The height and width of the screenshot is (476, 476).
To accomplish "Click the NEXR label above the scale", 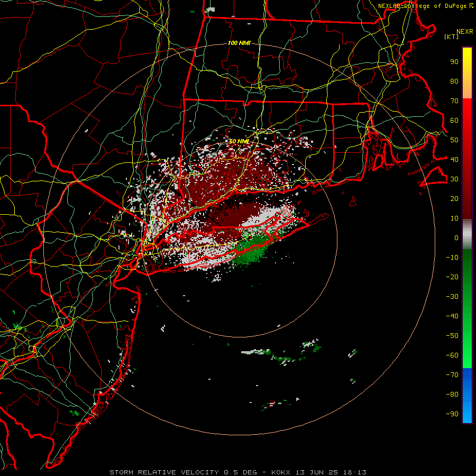I will (465, 32).
